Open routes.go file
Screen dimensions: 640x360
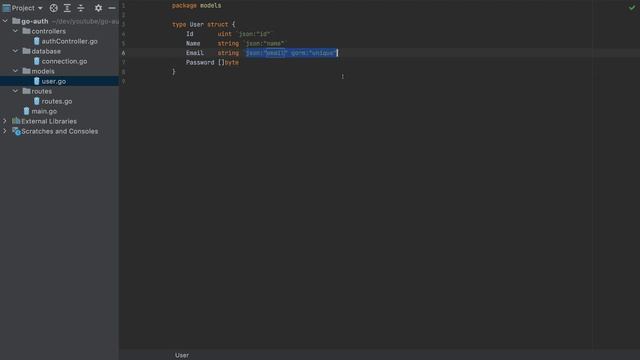57,101
